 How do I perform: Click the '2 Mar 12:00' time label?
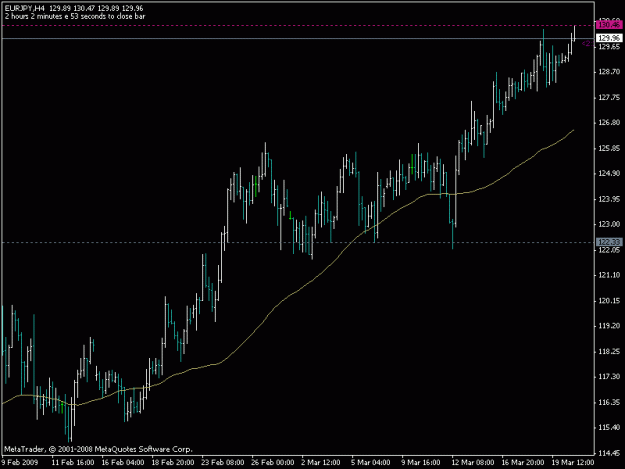321,463
